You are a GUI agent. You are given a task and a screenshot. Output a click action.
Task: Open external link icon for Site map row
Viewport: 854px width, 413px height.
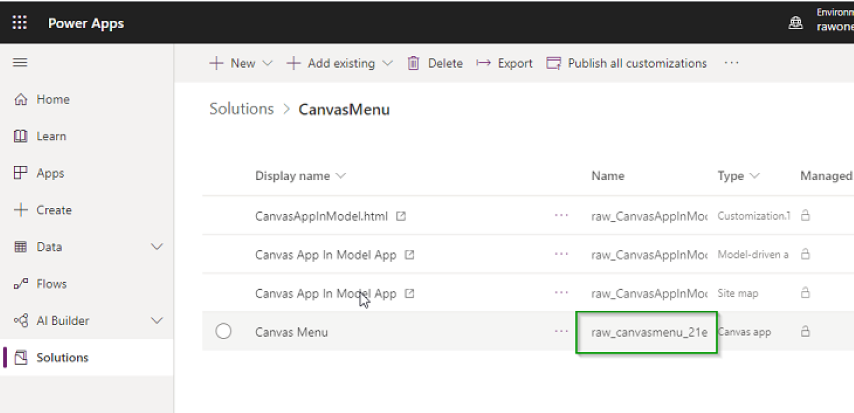tap(410, 293)
